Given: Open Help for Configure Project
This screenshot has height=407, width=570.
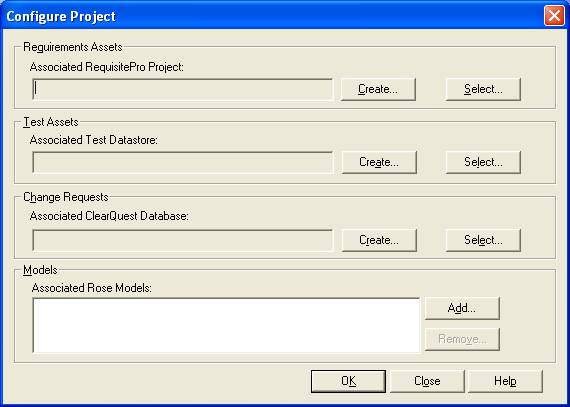Looking at the screenshot, I should click(505, 381).
